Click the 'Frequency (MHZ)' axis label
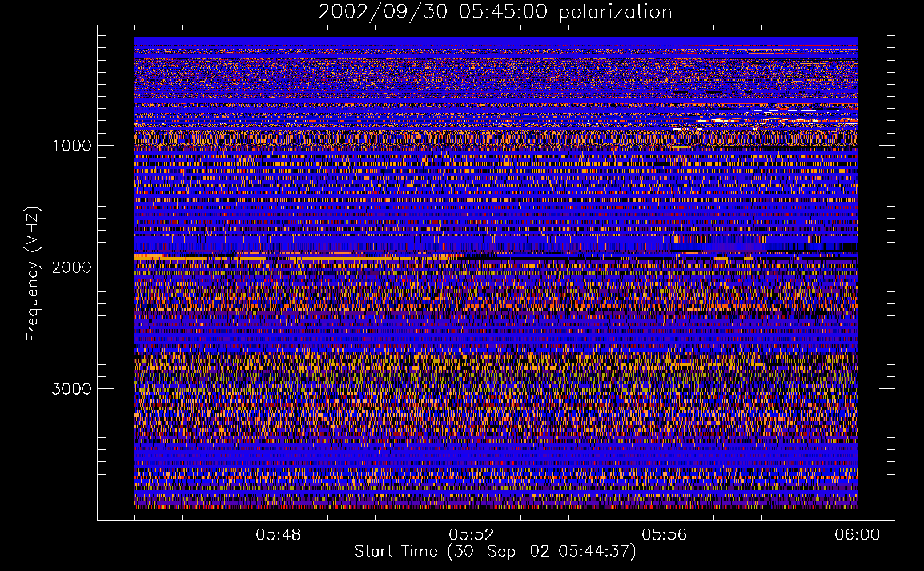Screen dimensions: 924x571 click(32, 274)
